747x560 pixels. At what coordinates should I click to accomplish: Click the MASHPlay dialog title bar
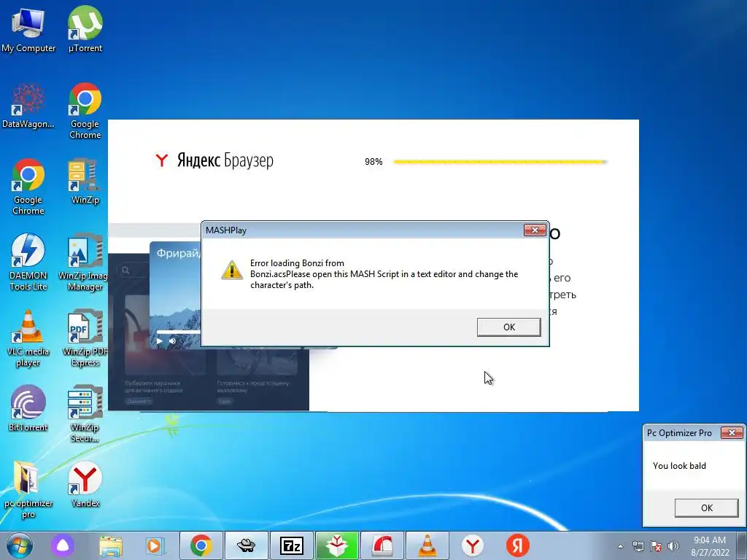click(363, 230)
